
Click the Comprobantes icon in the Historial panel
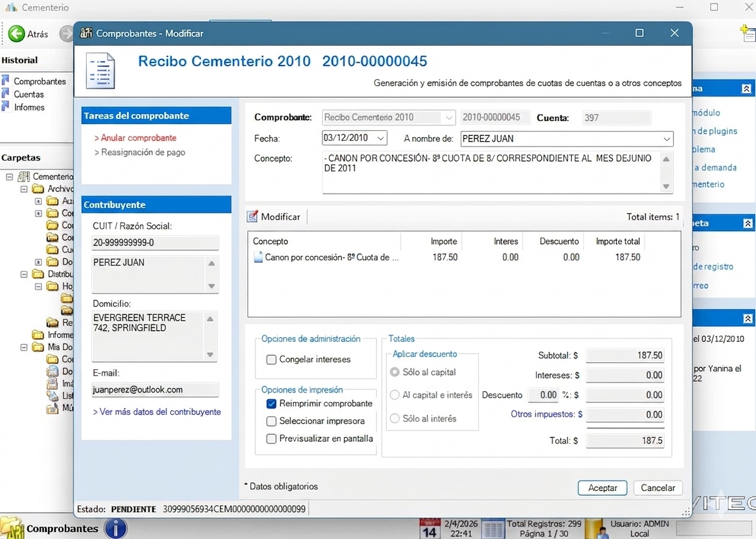[6, 81]
